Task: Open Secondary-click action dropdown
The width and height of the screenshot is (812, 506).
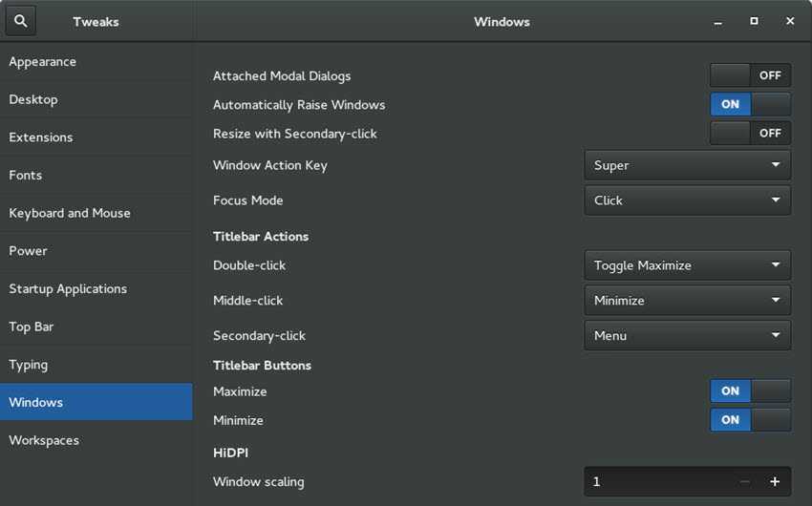Action: pyautogui.click(x=687, y=336)
